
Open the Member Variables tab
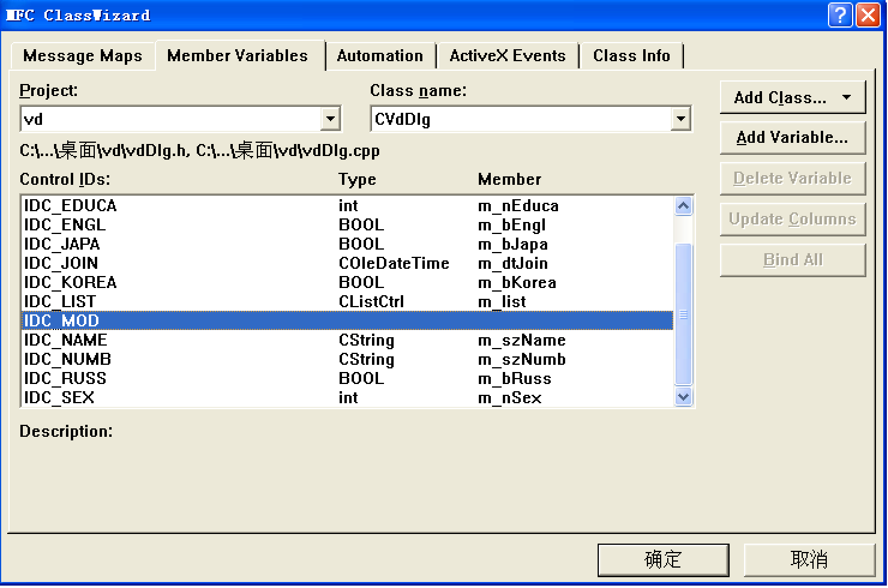pos(237,55)
